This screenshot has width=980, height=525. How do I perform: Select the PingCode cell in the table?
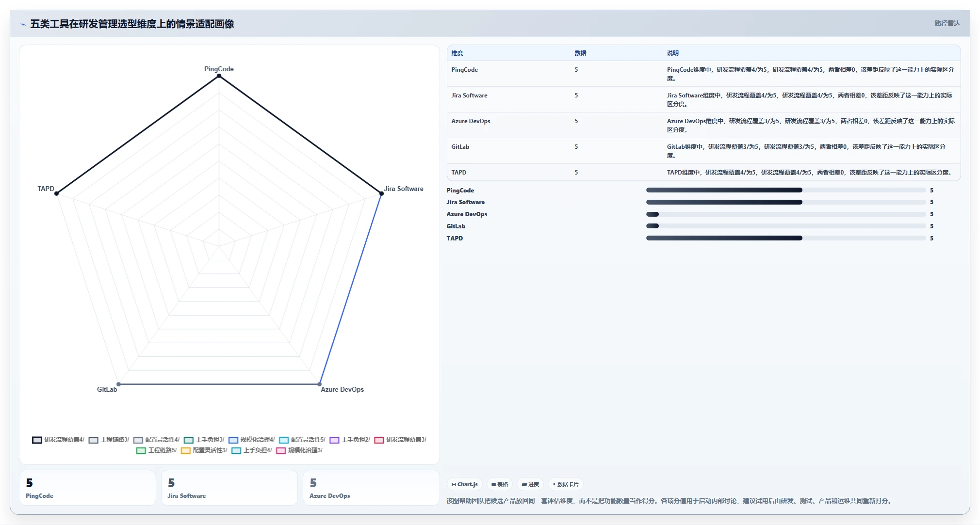(464, 70)
